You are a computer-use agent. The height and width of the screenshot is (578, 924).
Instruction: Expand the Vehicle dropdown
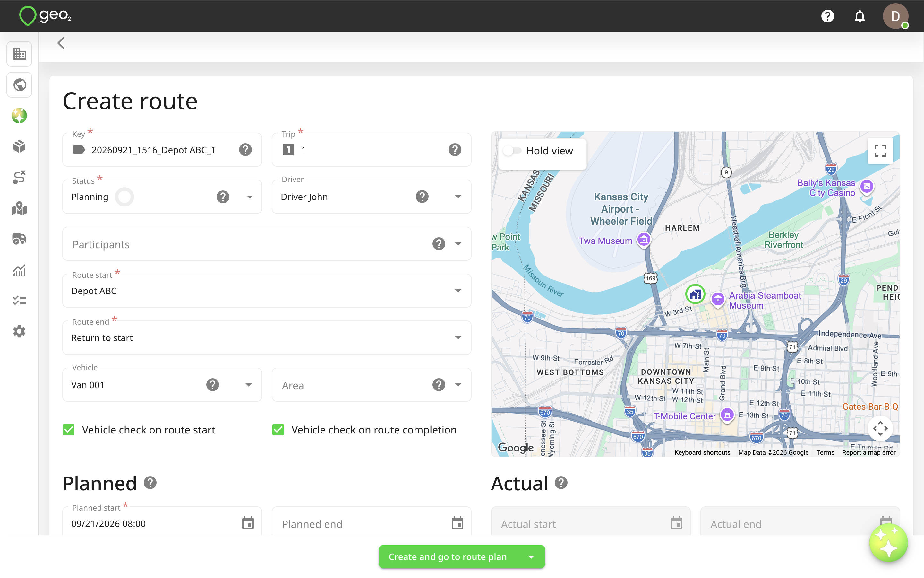coord(249,385)
